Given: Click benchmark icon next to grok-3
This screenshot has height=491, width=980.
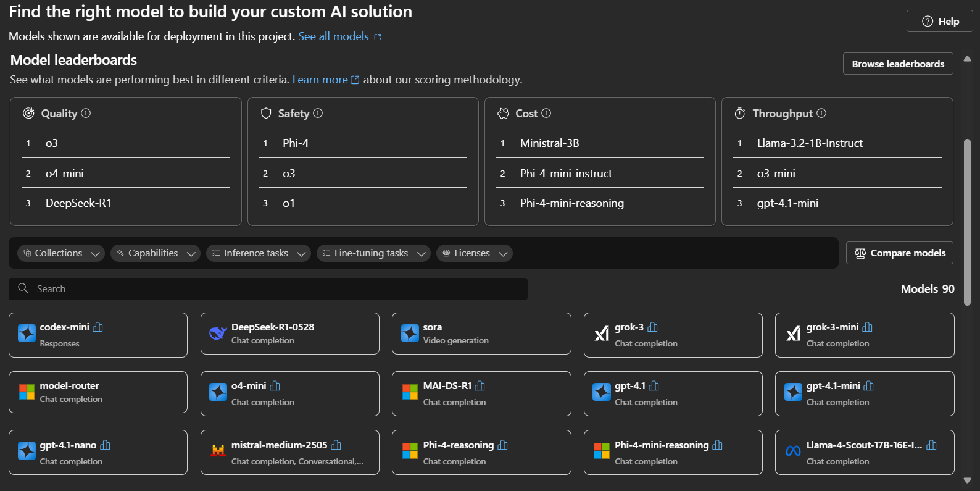Looking at the screenshot, I should pyautogui.click(x=652, y=327).
